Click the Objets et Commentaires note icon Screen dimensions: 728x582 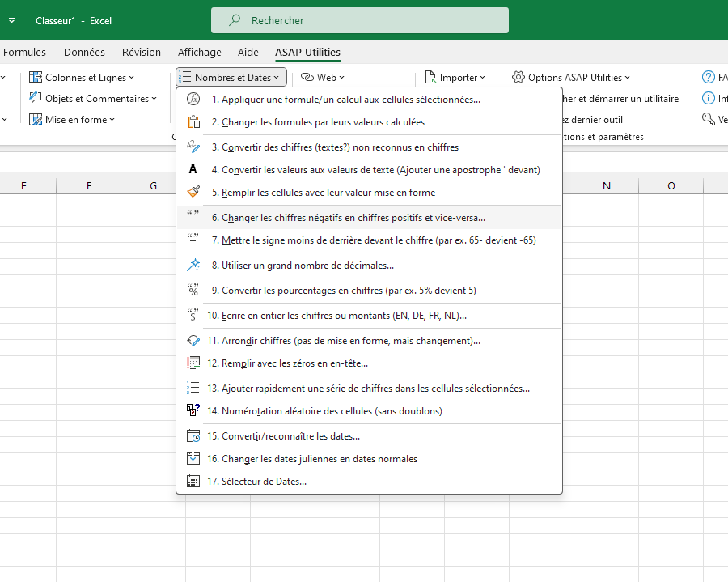(36, 98)
